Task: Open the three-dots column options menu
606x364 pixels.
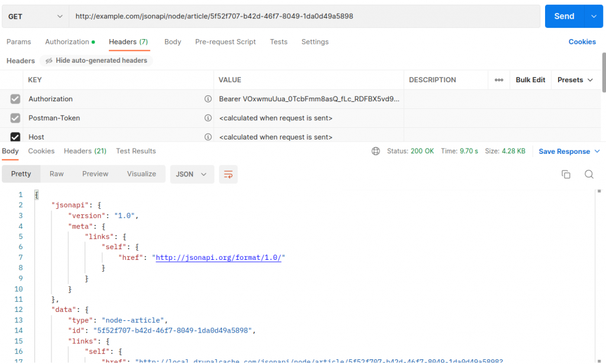Action: [499, 80]
